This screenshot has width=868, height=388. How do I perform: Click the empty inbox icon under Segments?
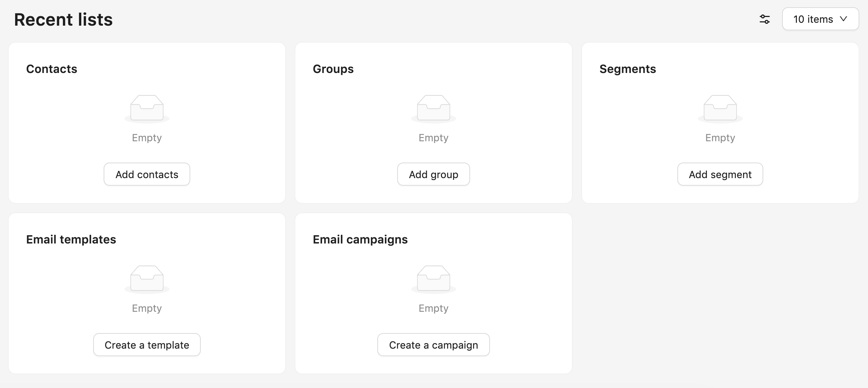pyautogui.click(x=720, y=108)
